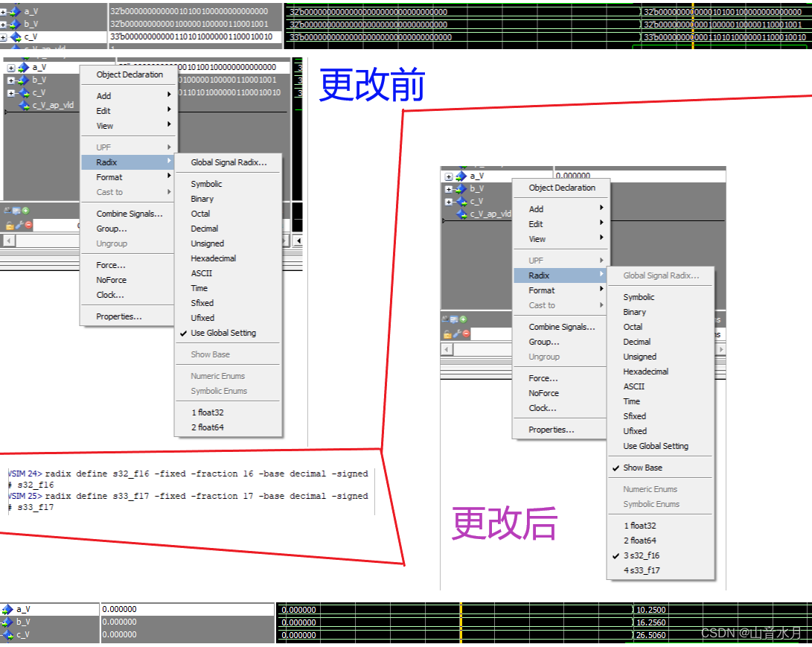This screenshot has width=812, height=647.
Task: Click the b_V signal icon in the bottom decimal wave strip
Action: [7, 622]
